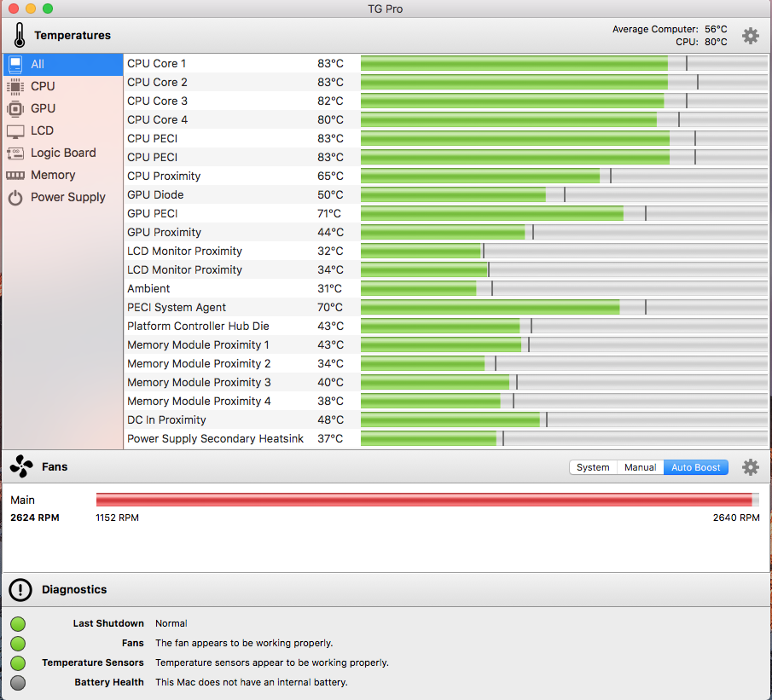The height and width of the screenshot is (700, 772).
Task: Click green status dot for Fans diagnostic
Action: click(x=18, y=644)
